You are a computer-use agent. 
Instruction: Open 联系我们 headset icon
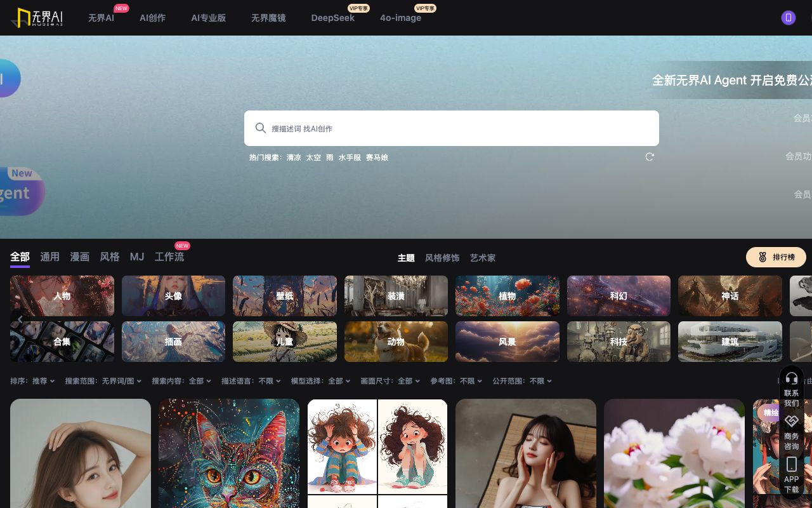pyautogui.click(x=791, y=378)
